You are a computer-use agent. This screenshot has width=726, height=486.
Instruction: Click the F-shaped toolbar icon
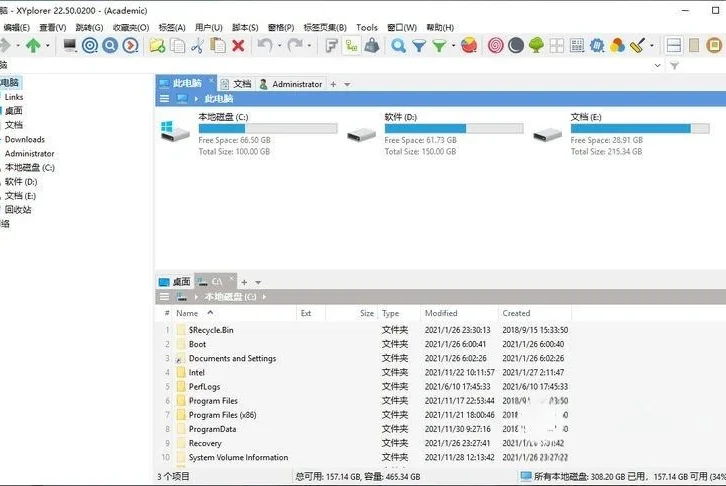331,45
